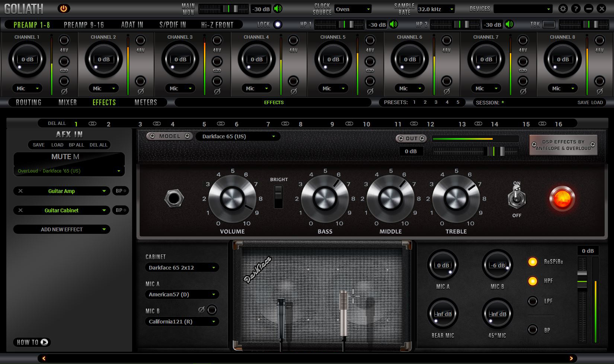This screenshot has width=614, height=364.
Task: Toggle 48V phantom power on Channel 4
Action: (x=293, y=41)
